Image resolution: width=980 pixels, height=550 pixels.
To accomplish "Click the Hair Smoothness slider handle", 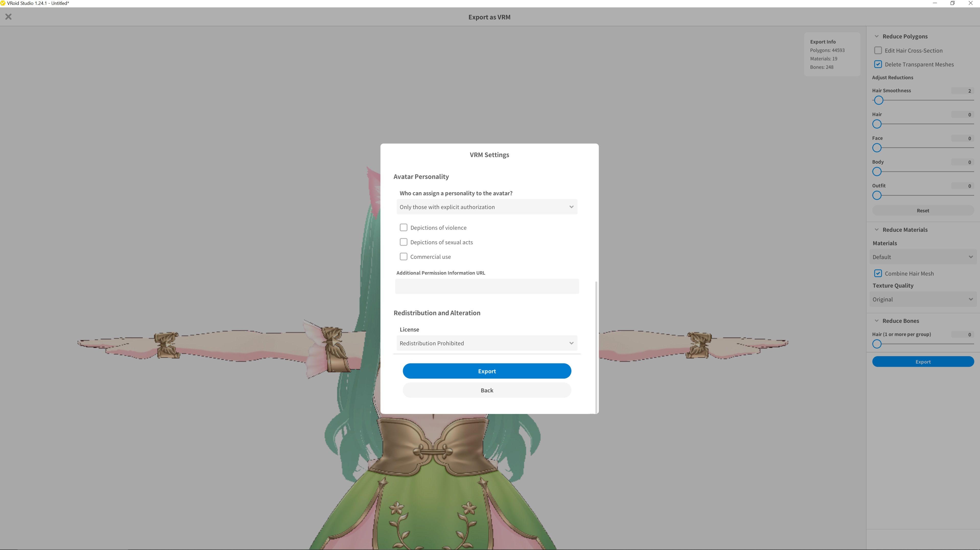I will pyautogui.click(x=879, y=100).
